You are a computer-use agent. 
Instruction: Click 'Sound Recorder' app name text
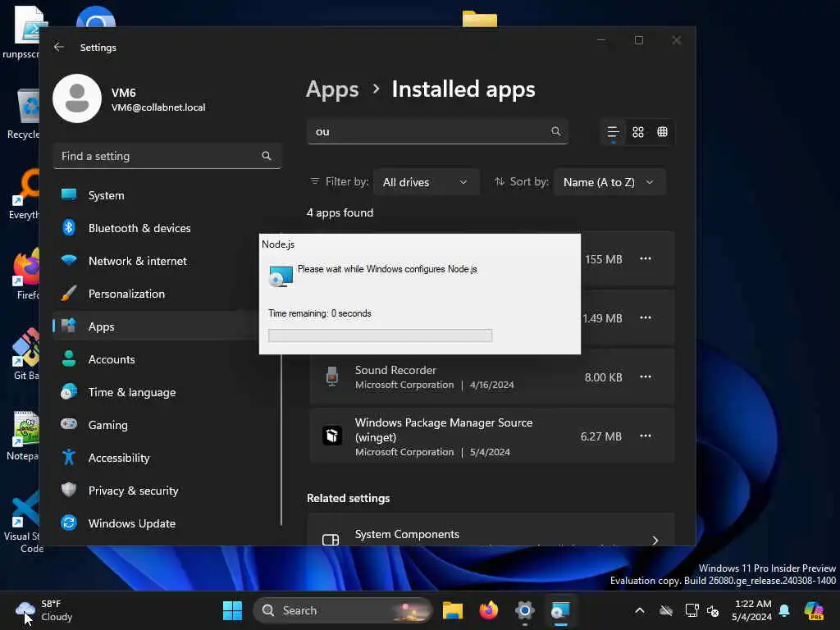coord(395,370)
